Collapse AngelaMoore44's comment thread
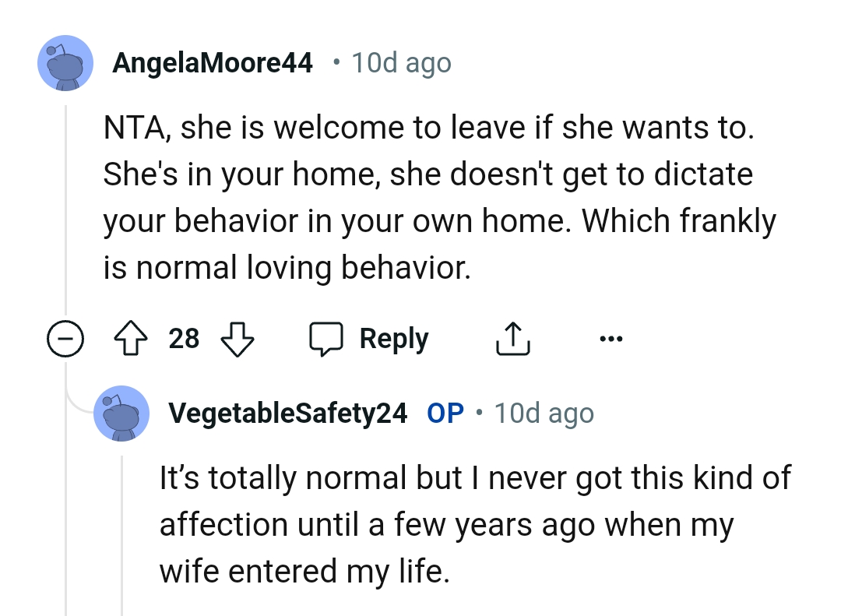This screenshot has width=841, height=616. 66,338
